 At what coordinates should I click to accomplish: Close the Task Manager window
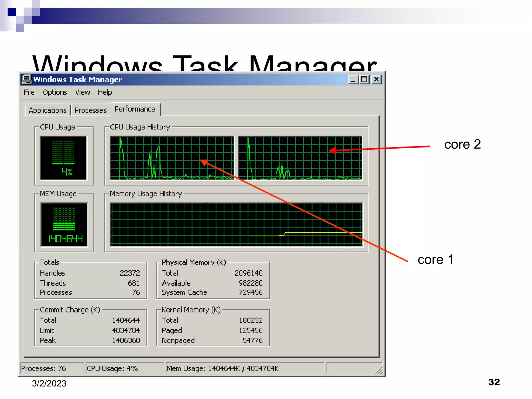pos(376,79)
